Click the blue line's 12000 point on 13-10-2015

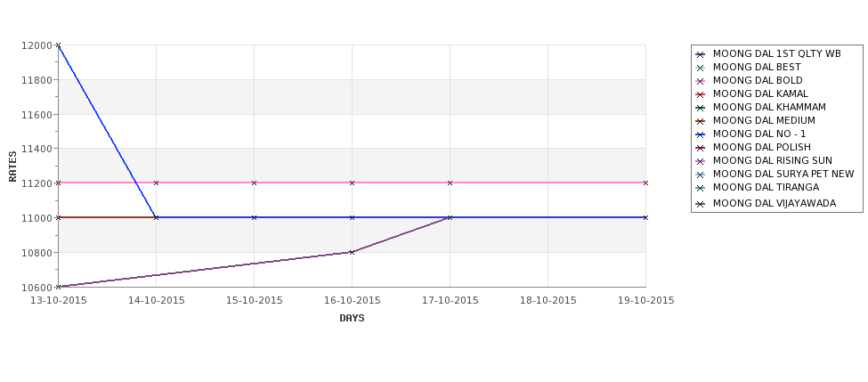pyautogui.click(x=58, y=45)
